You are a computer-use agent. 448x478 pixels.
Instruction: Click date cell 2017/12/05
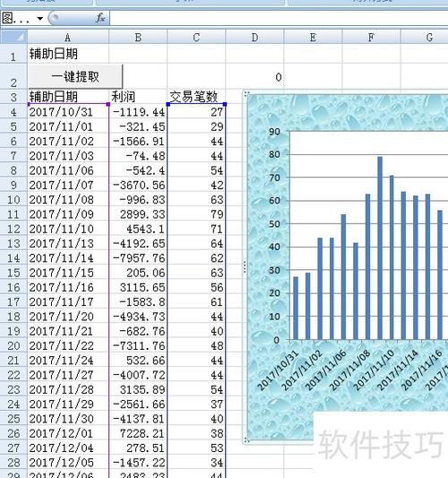68,463
